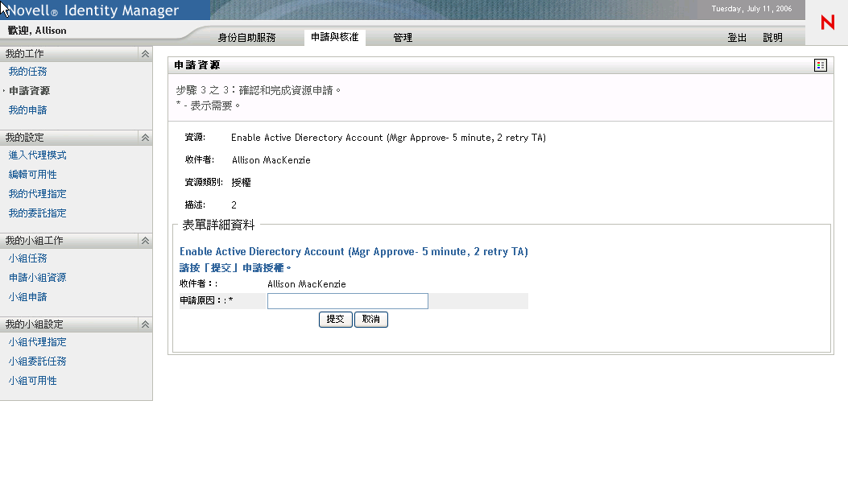848x504 pixels.
Task: Select 申請資源 in the sidebar
Action: [29, 91]
